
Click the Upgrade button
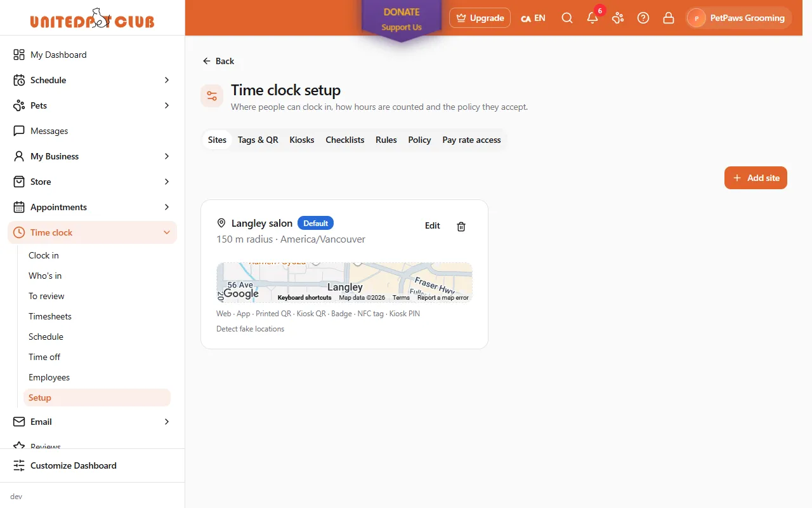480,18
